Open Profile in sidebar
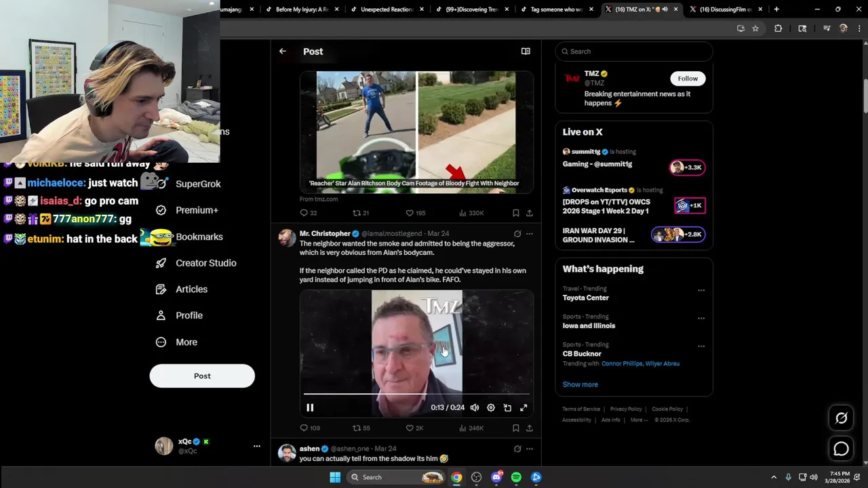The height and width of the screenshot is (488, 868). (x=180, y=316)
